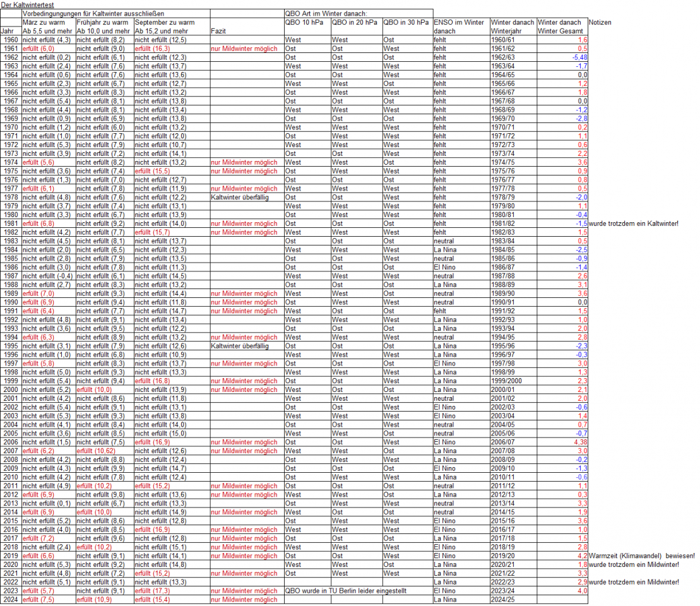Image resolution: width=700 pixels, height=606 pixels.
Task: Click the 'nicht erfüllt (-0,4)' March cell
Action: (47, 276)
